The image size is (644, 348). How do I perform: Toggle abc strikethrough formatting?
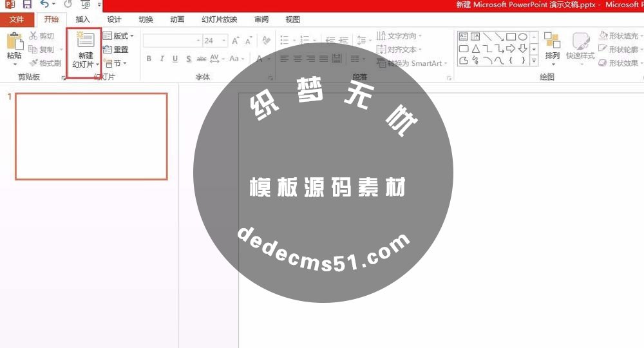coord(201,59)
